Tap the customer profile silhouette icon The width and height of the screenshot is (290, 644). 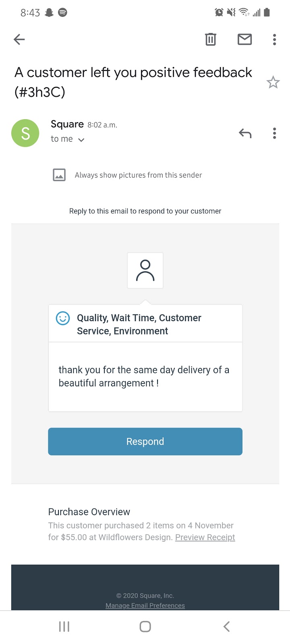click(x=145, y=270)
